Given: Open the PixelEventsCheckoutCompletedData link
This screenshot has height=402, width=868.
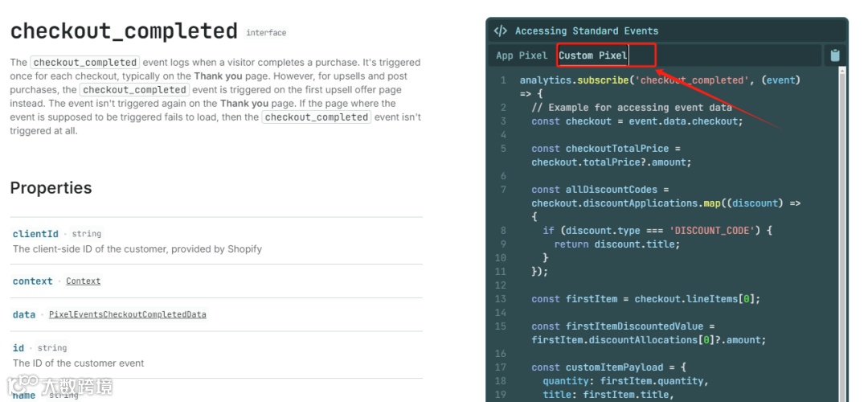Looking at the screenshot, I should tap(127, 314).
